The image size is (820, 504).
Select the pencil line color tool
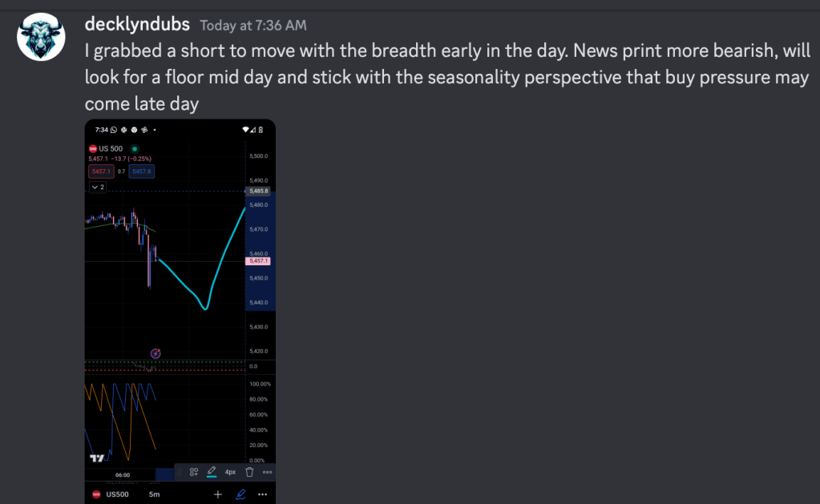pos(212,472)
